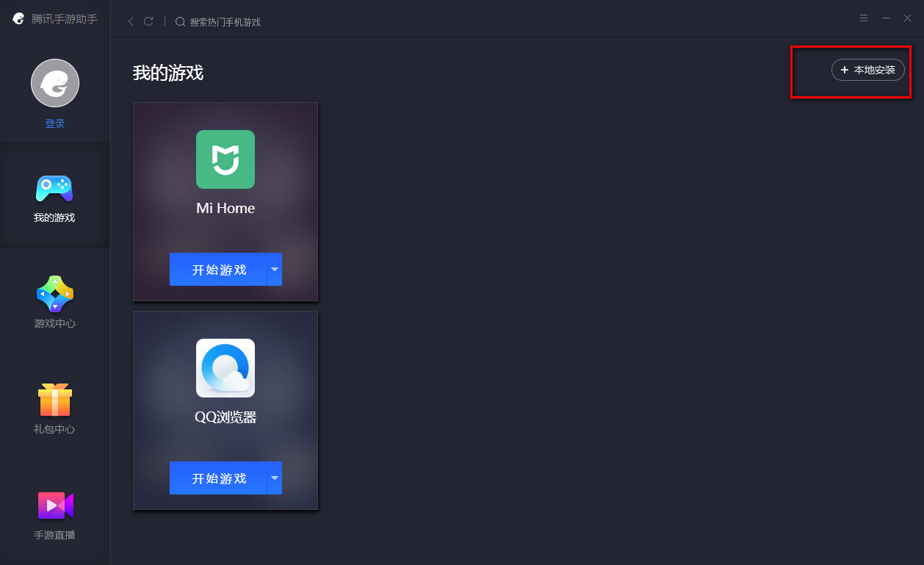Start QQ浏览器 with 开始游戏 button

[218, 478]
